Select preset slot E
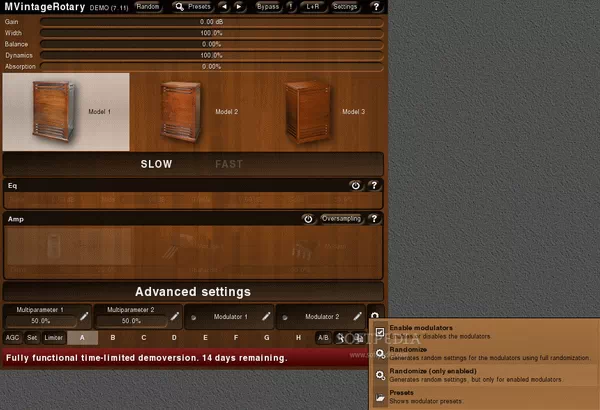Screen dimensions: 600x410 pos(205,338)
